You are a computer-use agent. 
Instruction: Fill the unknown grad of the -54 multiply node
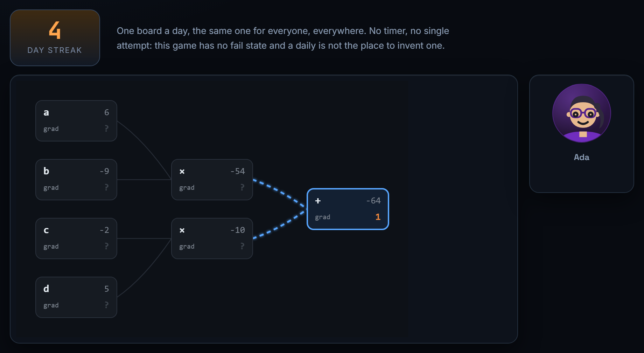pyautogui.click(x=242, y=187)
